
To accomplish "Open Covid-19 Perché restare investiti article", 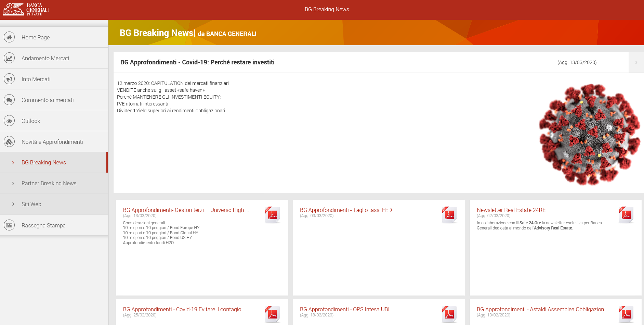I will 197,62.
